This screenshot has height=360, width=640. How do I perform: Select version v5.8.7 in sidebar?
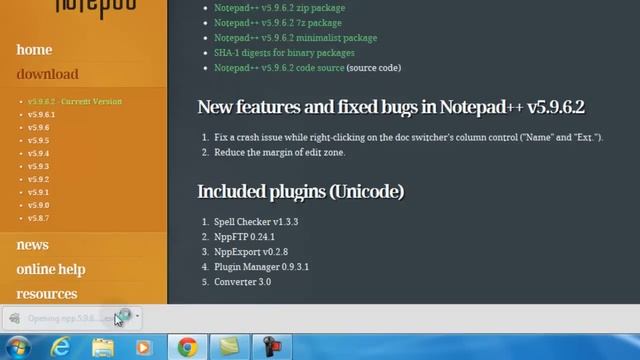pos(38,218)
